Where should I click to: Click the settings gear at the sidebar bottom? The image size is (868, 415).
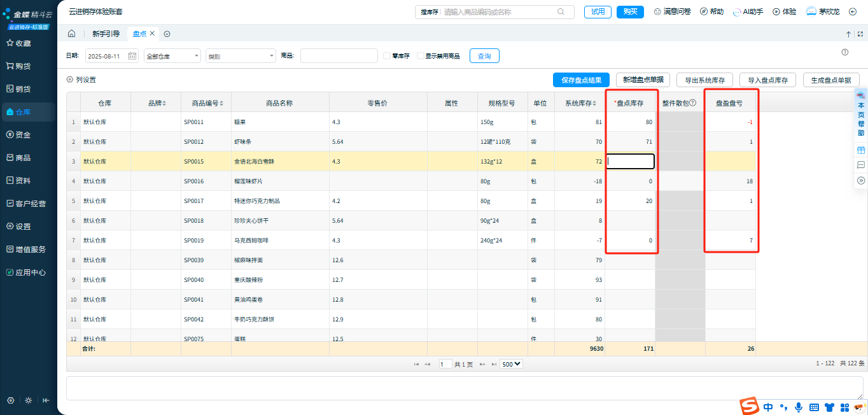[11, 400]
